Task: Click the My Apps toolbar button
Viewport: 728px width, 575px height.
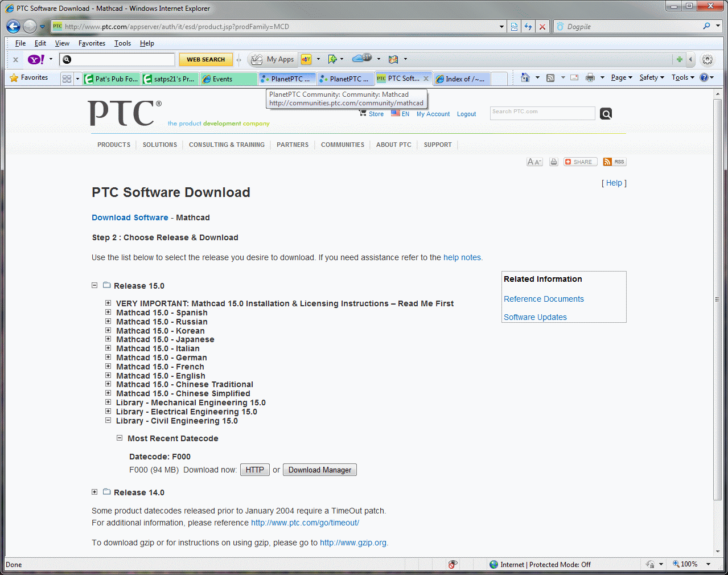Action: click(273, 59)
